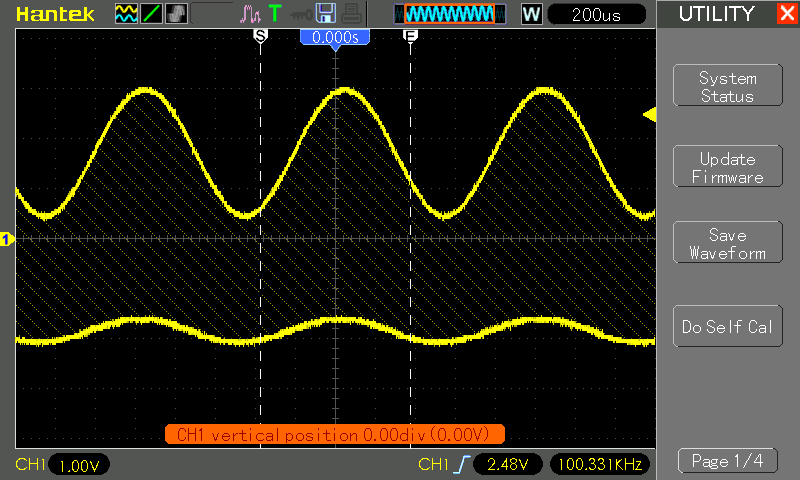
Task: Click the W window mode indicator
Action: click(532, 14)
